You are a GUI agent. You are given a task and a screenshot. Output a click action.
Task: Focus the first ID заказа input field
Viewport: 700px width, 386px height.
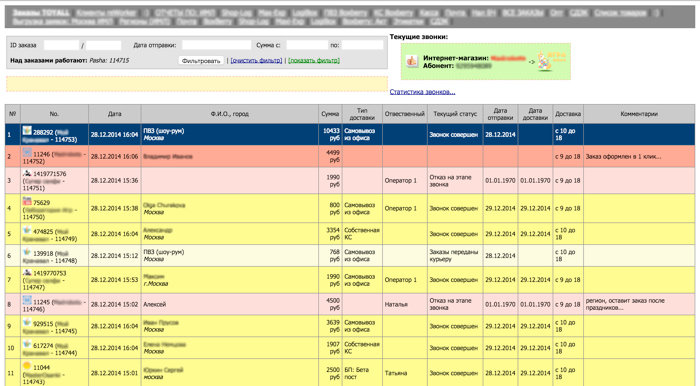coord(61,45)
